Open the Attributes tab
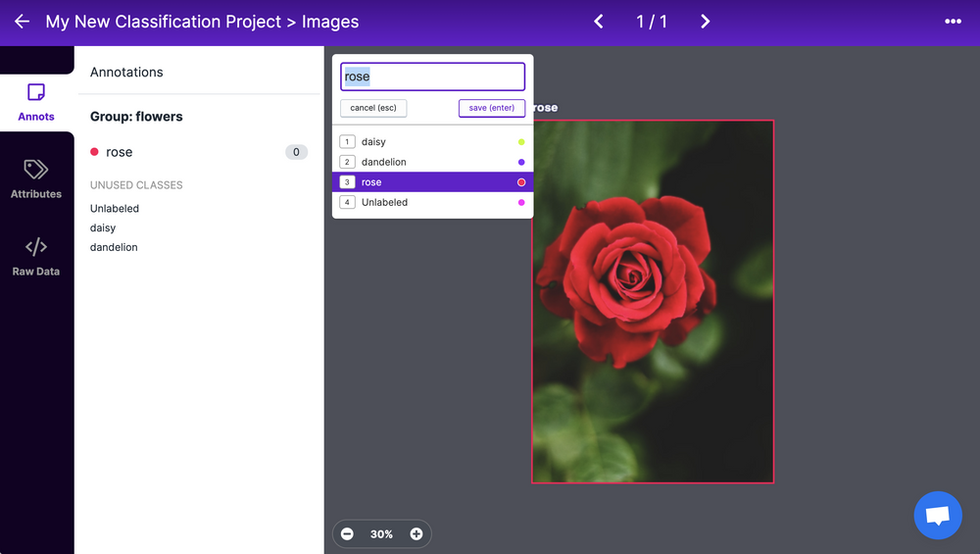The image size is (980, 554). [36, 179]
